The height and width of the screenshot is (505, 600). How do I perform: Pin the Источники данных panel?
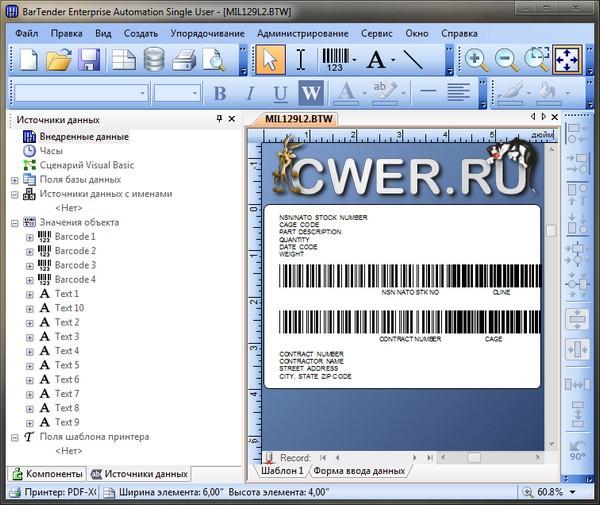click(x=219, y=119)
